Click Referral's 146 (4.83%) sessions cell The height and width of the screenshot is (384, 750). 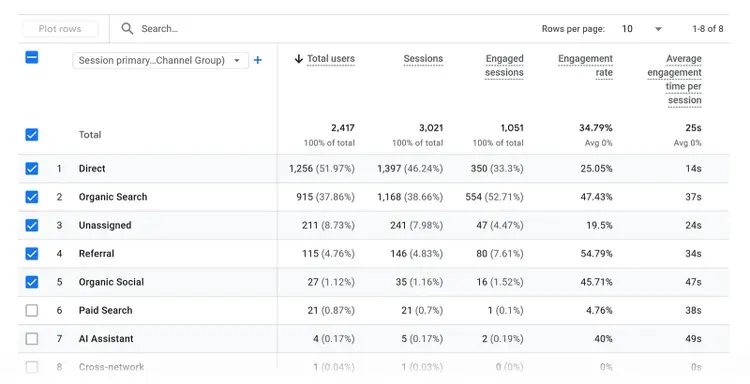416,253
